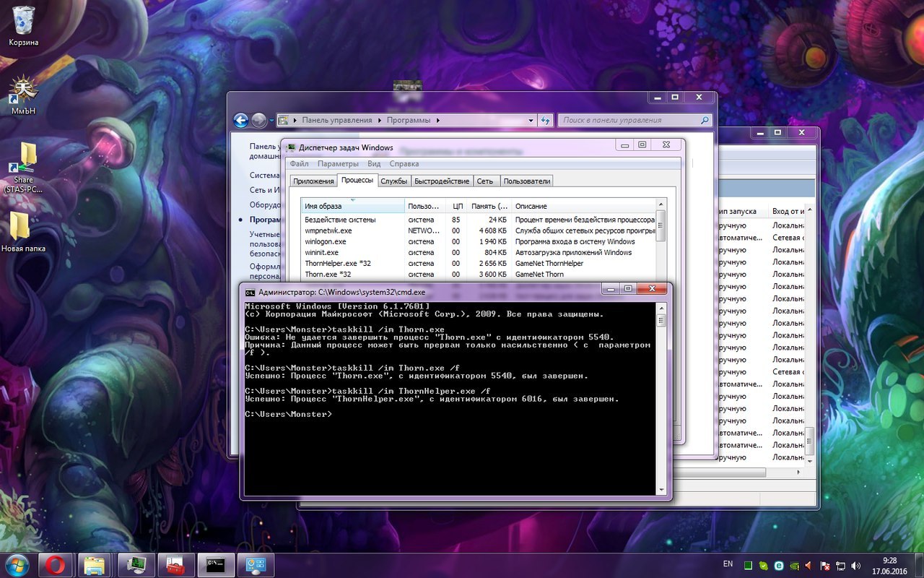Open the address bar history dropdown arrow
The height and width of the screenshot is (578, 924).
[531, 121]
